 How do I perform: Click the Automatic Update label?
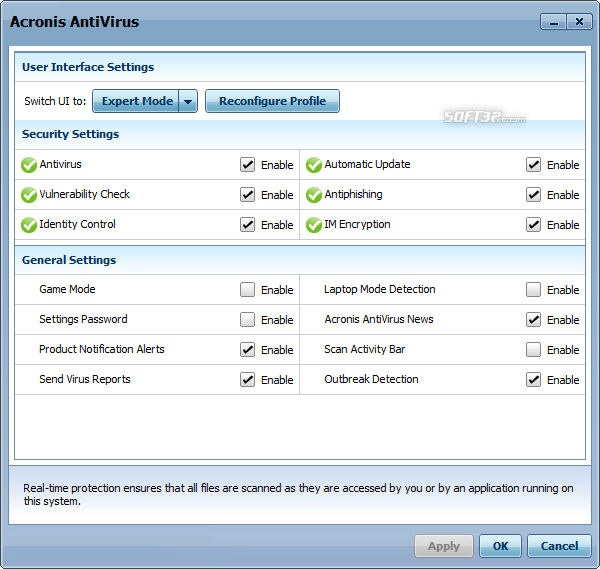(367, 165)
